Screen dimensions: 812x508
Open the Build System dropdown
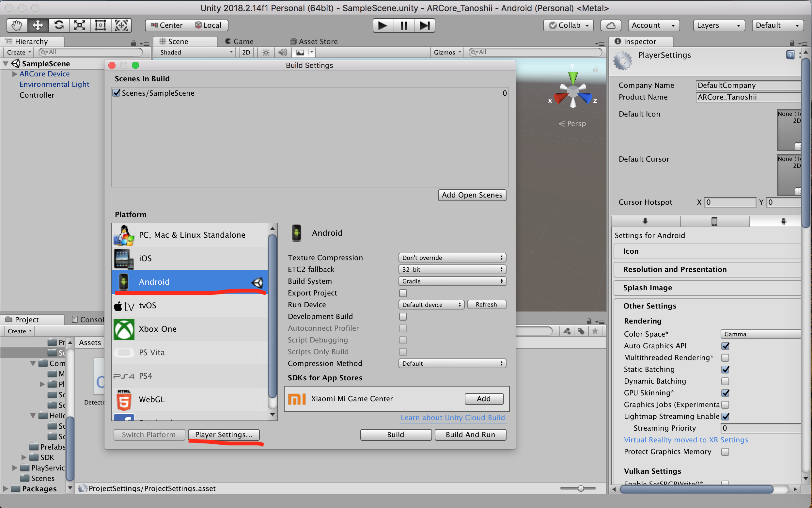(x=452, y=281)
